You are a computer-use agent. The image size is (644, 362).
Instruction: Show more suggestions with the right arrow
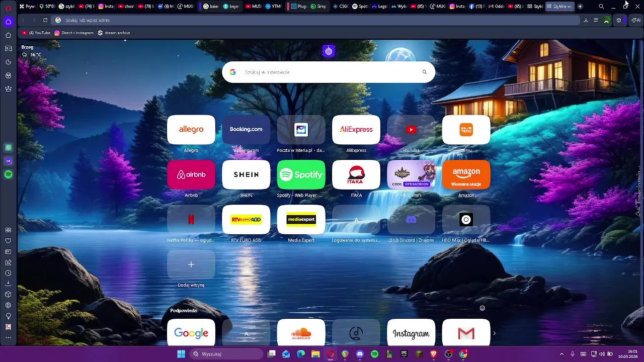click(494, 333)
